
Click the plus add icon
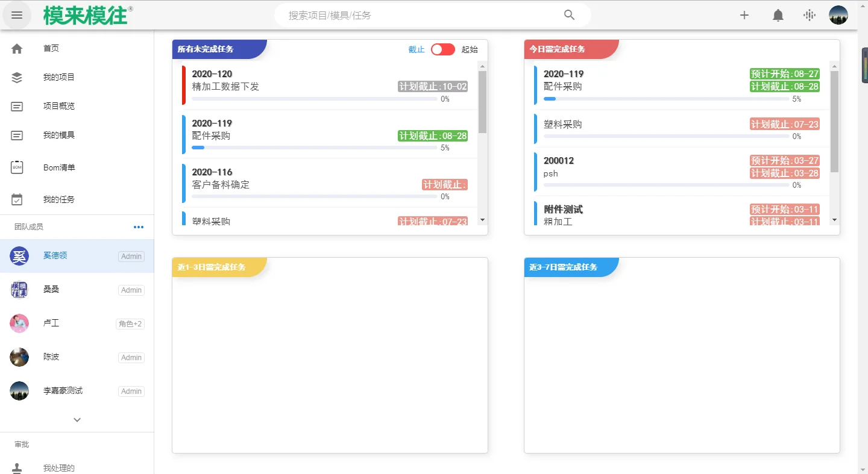click(744, 15)
